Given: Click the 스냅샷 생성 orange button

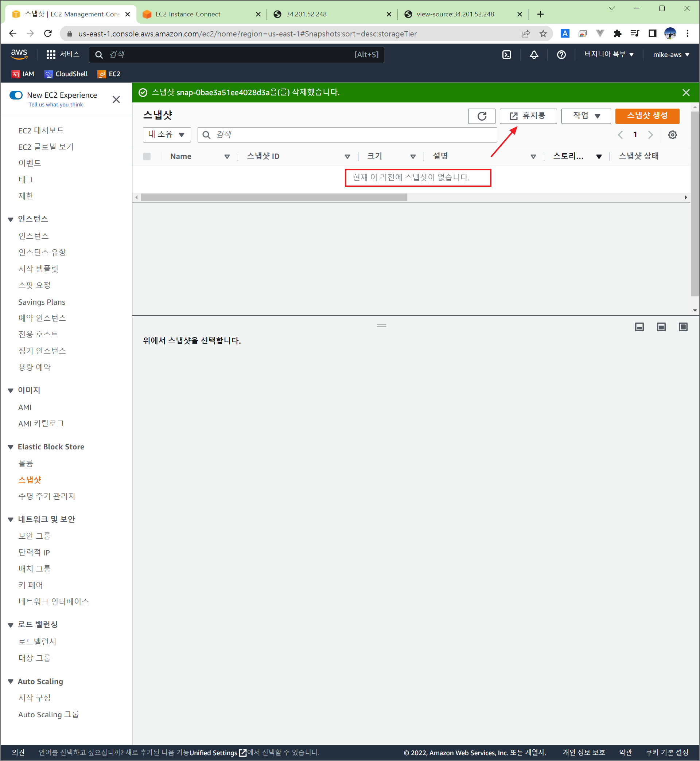Looking at the screenshot, I should coord(647,116).
